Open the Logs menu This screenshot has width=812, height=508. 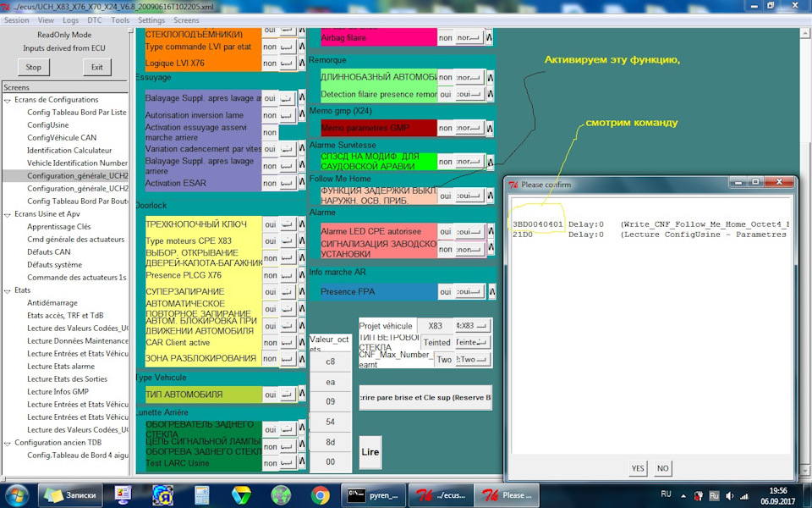(70, 20)
